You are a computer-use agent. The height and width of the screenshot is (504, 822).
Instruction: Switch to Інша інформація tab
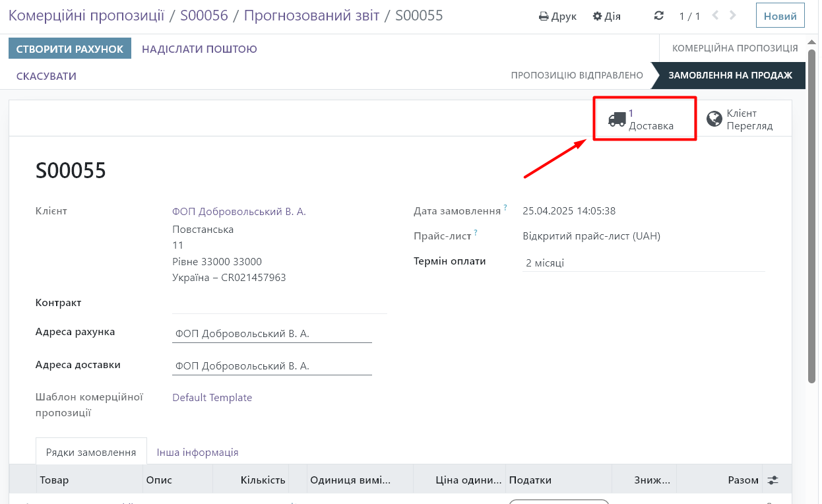point(197,453)
